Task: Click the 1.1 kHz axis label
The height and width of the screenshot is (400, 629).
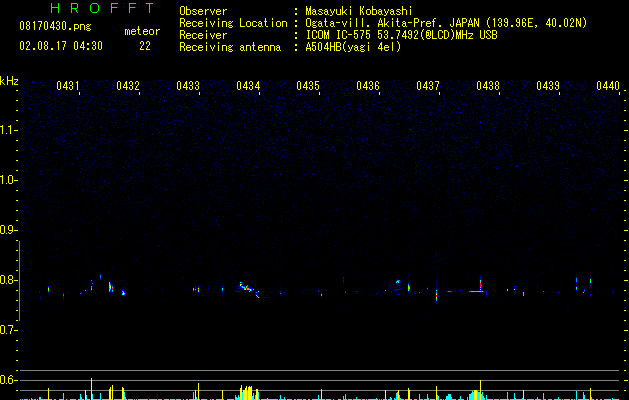Action: (8, 130)
